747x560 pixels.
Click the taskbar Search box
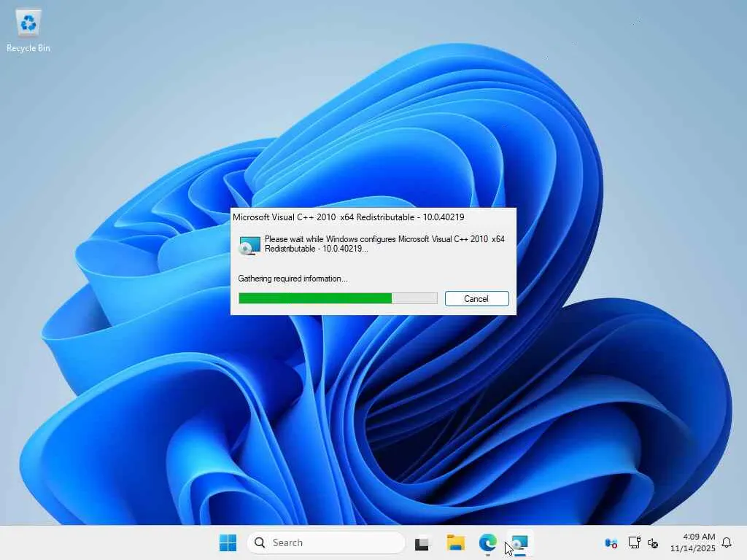click(326, 542)
